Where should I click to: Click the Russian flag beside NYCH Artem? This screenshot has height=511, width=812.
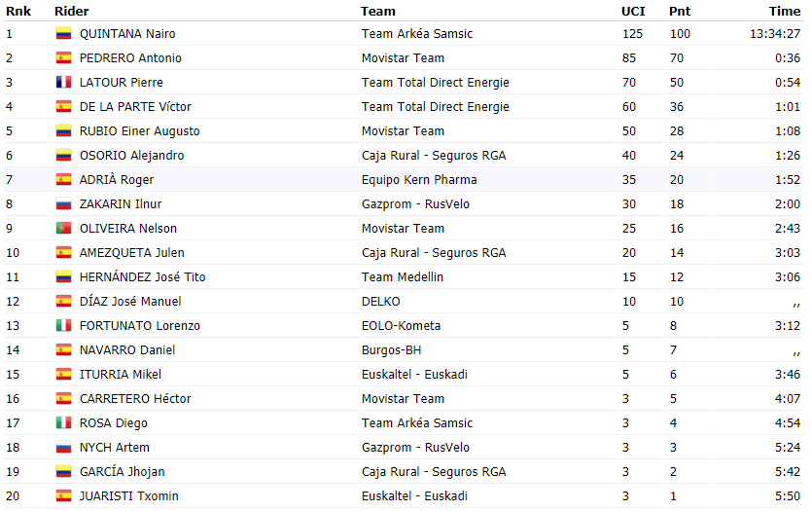[x=64, y=448]
